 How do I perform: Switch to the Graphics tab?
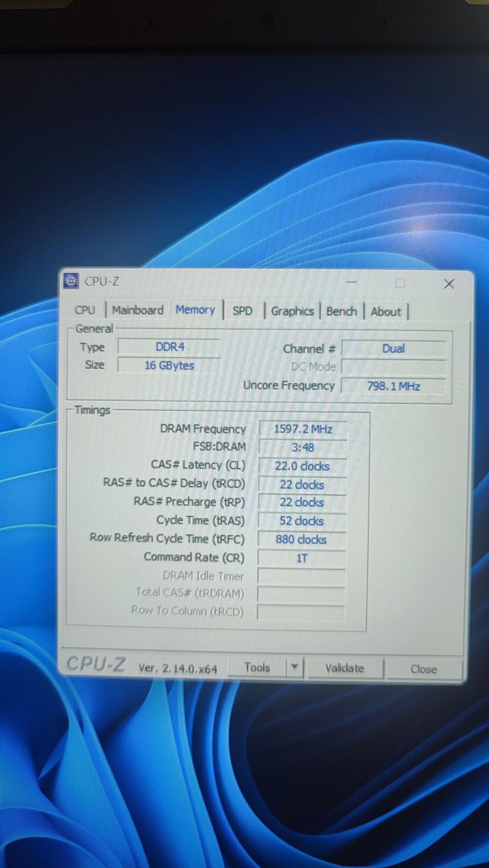292,311
